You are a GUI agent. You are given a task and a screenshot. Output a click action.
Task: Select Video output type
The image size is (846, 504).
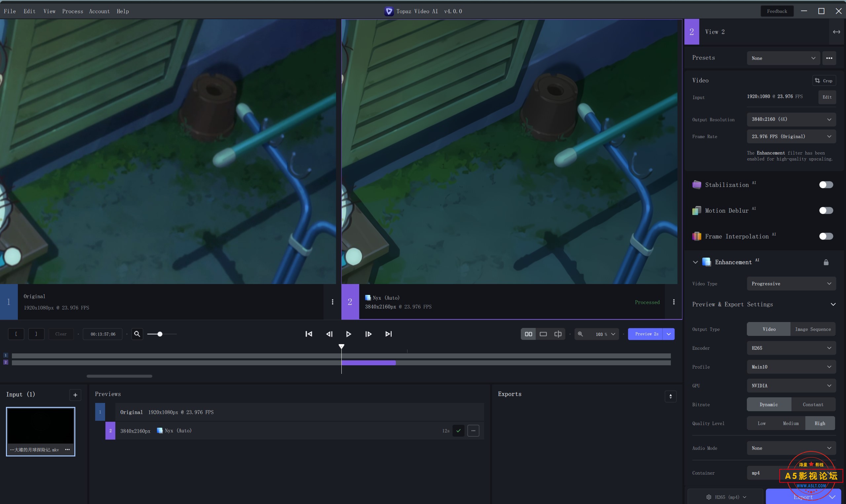pyautogui.click(x=769, y=329)
